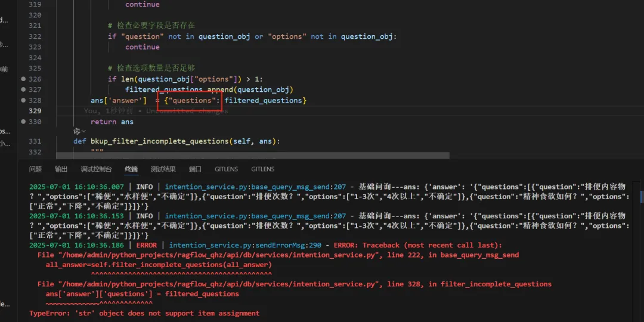The height and width of the screenshot is (322, 644).
Task: Click line number 329 in the gutter
Action: click(x=35, y=111)
